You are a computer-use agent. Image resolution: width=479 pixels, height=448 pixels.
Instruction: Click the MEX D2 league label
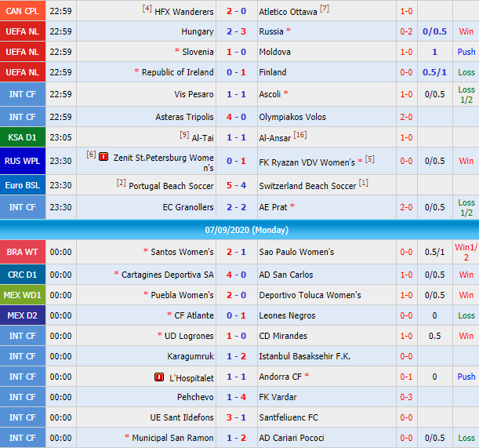click(23, 315)
